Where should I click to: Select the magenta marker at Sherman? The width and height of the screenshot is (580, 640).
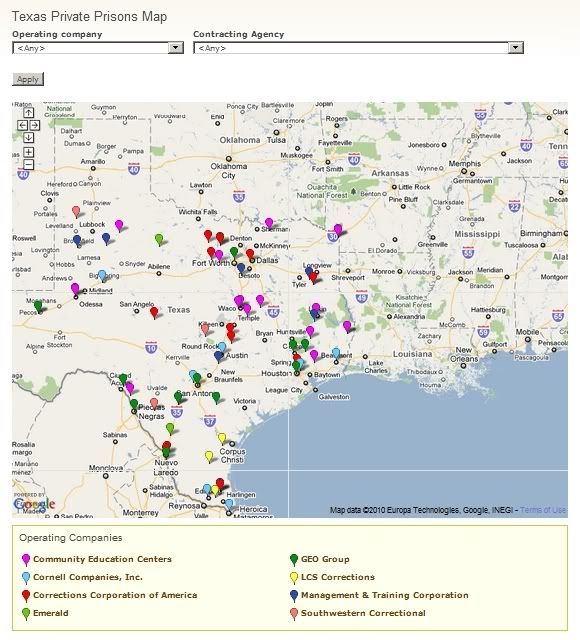[269, 223]
